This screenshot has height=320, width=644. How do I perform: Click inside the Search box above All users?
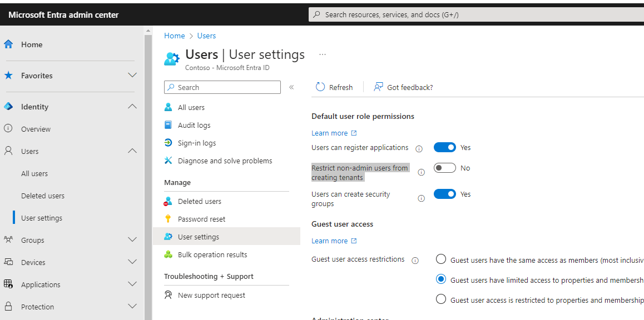click(222, 87)
